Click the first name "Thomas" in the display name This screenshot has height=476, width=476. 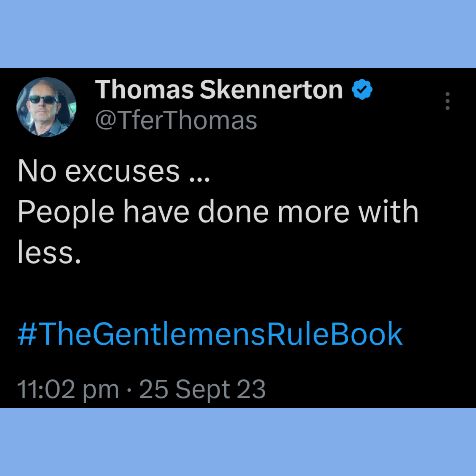pyautogui.click(x=144, y=90)
